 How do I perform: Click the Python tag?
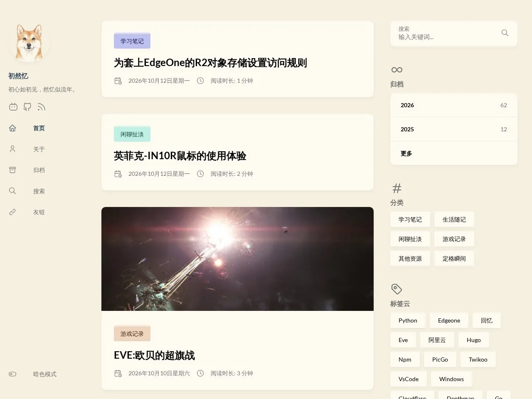click(408, 320)
